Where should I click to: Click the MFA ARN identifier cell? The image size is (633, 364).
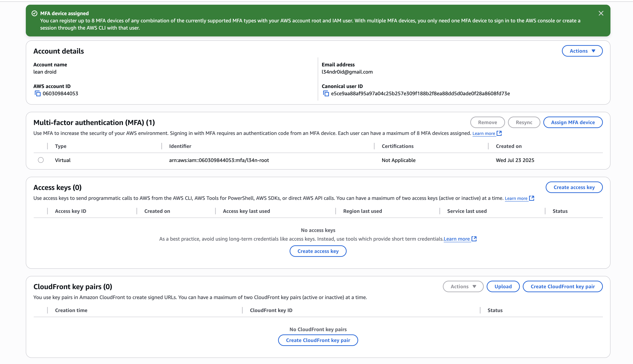[x=219, y=160]
